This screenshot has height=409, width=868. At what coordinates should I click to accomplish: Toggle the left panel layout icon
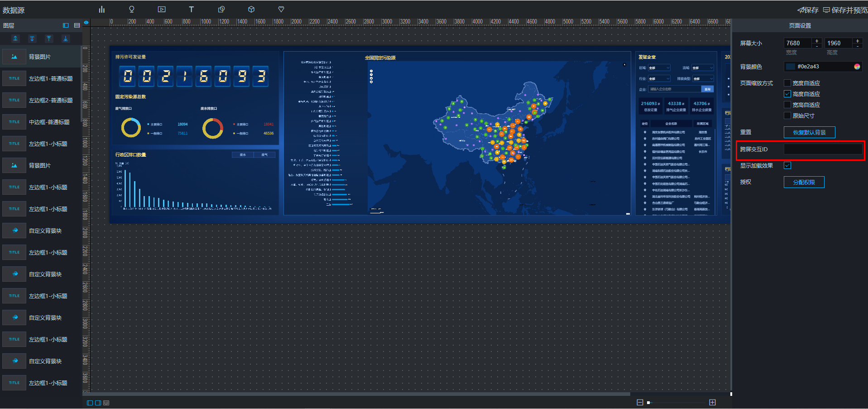coord(90,403)
